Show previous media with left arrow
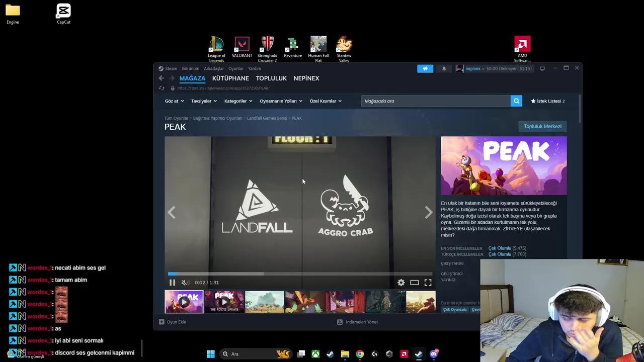Screen dimensions: 644x362 pyautogui.click(x=172, y=213)
